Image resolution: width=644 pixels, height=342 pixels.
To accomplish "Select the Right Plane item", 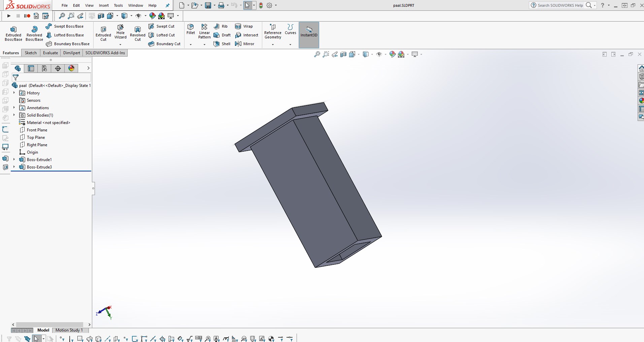I will pos(34,145).
